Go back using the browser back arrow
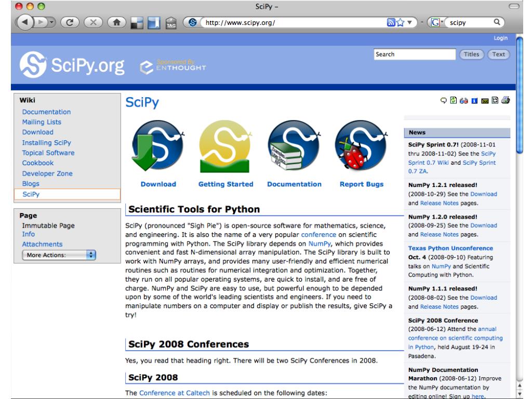 click(x=25, y=22)
